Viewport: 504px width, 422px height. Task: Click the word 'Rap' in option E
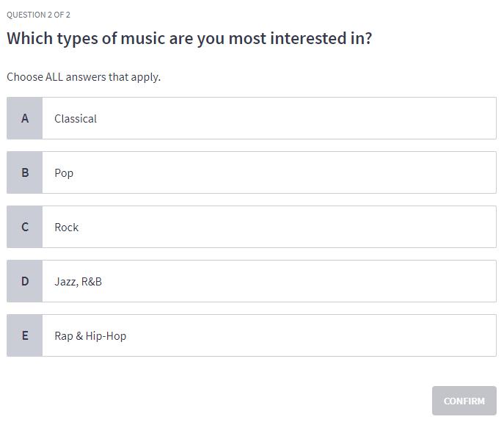tap(63, 335)
